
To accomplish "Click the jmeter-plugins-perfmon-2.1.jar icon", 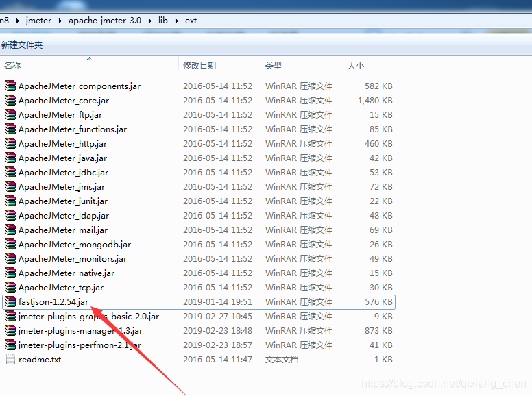I will click(x=10, y=345).
